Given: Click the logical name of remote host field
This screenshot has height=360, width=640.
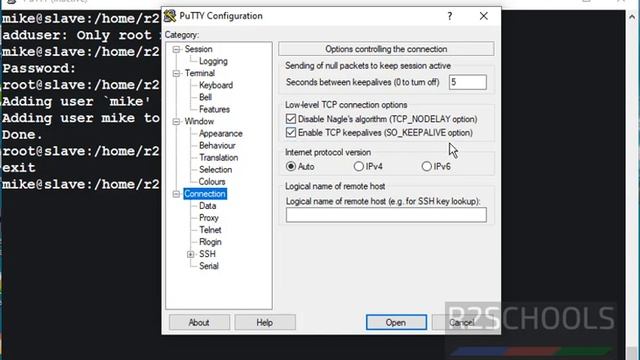Looking at the screenshot, I should tap(386, 215).
